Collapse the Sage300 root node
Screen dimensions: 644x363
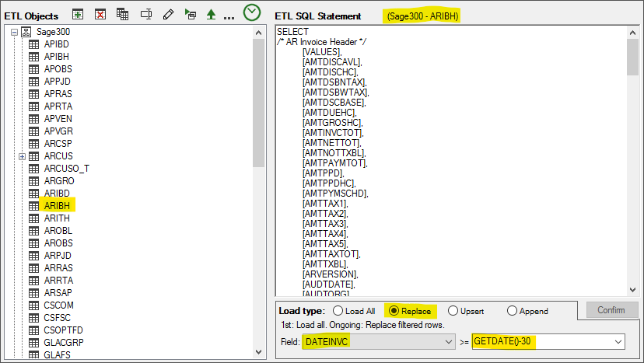14,32
